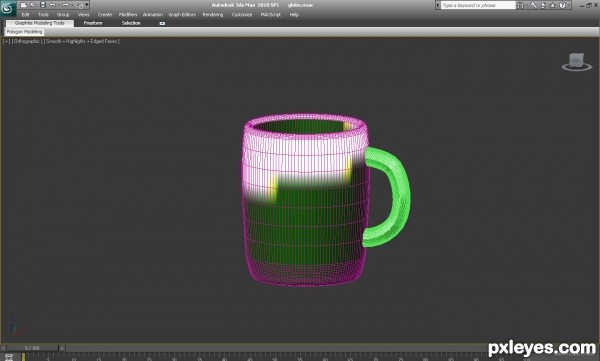Switch to the Graphite Modeling Tools tab
Screen dimensions: 600x361
40,23
